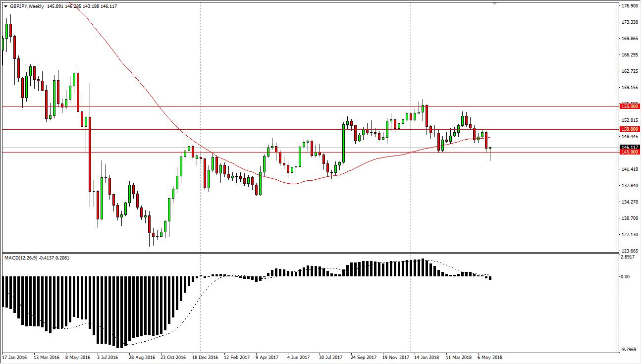Click the 18 Dec 2016 date label
This screenshot has width=641, height=364.
206,357
